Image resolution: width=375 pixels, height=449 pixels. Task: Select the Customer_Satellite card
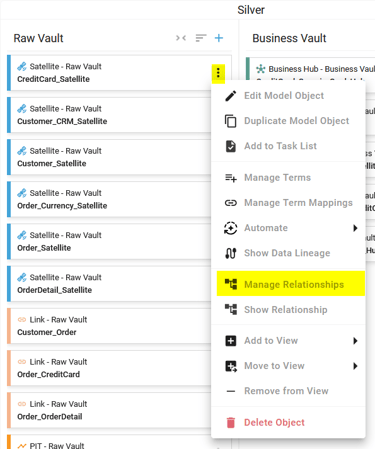point(109,157)
